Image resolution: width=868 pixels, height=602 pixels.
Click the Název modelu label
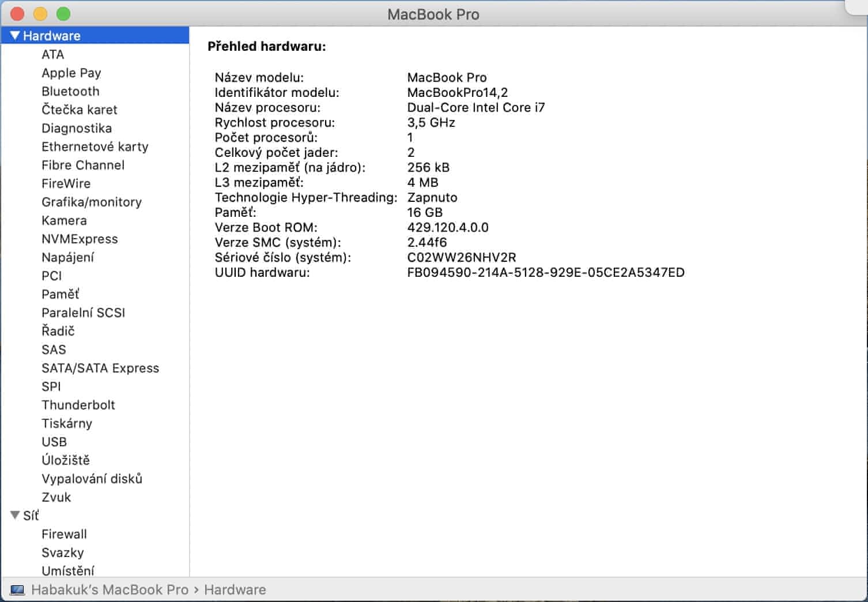pos(259,77)
